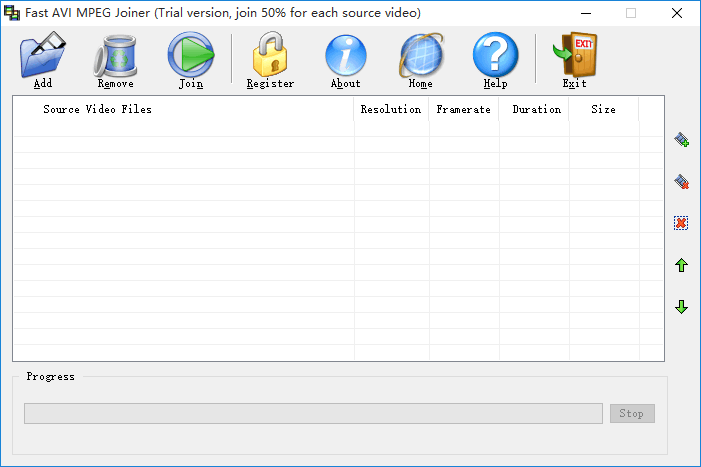The image size is (701, 467).
Task: Click the Source Video Files column header
Action: 184,109
